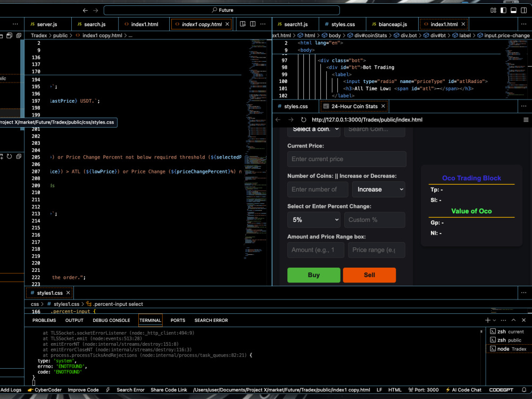The image size is (532, 399).
Task: Create a new terminal with plus icon
Action: click(487, 320)
